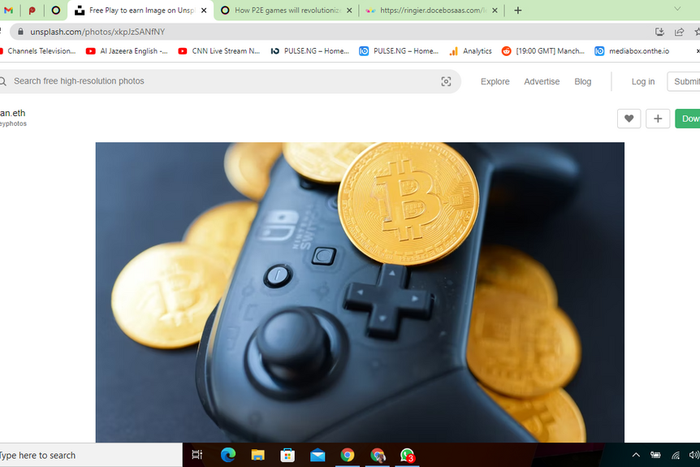Click the network tray icon
The height and width of the screenshot is (467, 700).
coord(675,455)
